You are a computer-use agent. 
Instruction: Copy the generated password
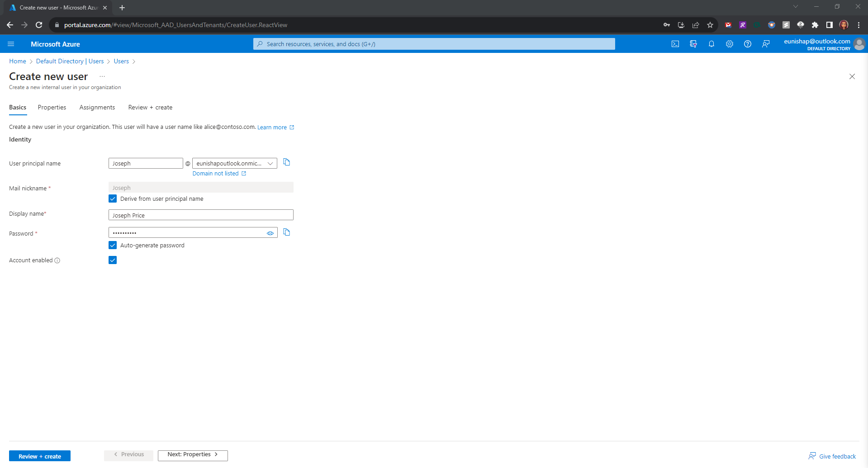coord(286,232)
